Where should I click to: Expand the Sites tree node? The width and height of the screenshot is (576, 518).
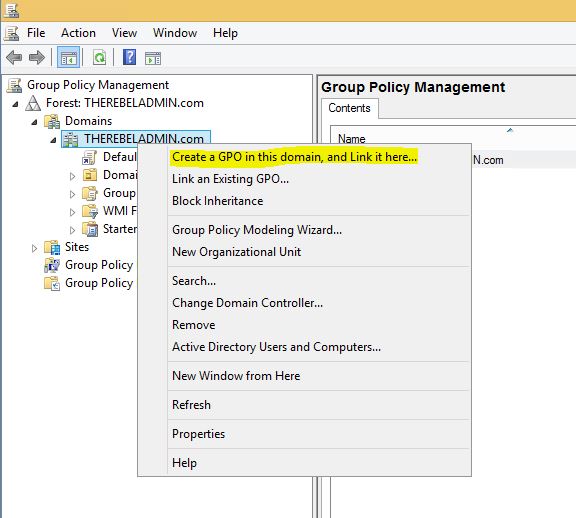[34, 248]
